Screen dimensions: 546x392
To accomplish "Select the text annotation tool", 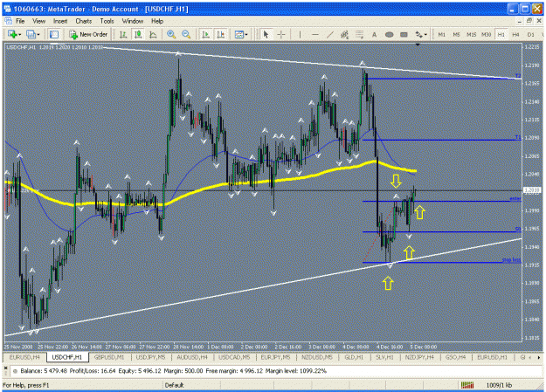I will click(374, 34).
